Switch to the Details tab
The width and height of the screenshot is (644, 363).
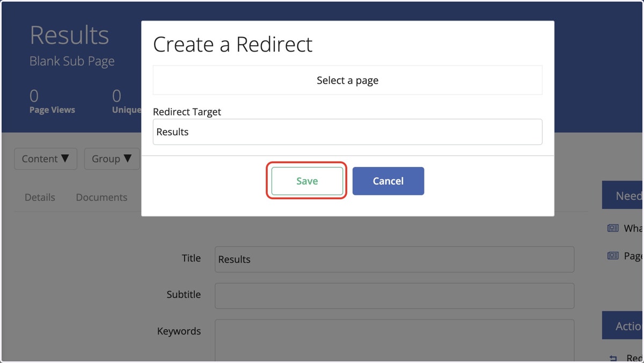pyautogui.click(x=40, y=198)
